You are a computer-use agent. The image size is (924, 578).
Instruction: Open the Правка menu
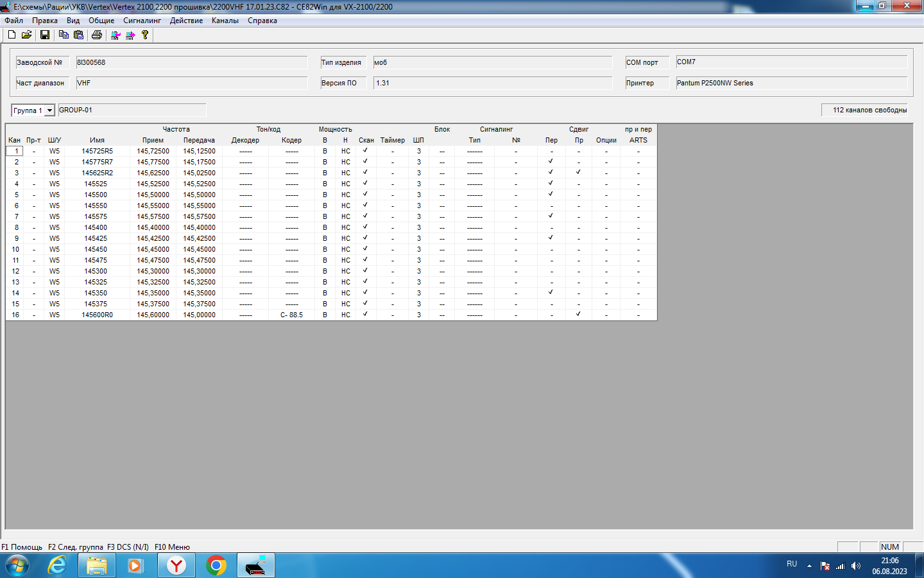tap(45, 21)
